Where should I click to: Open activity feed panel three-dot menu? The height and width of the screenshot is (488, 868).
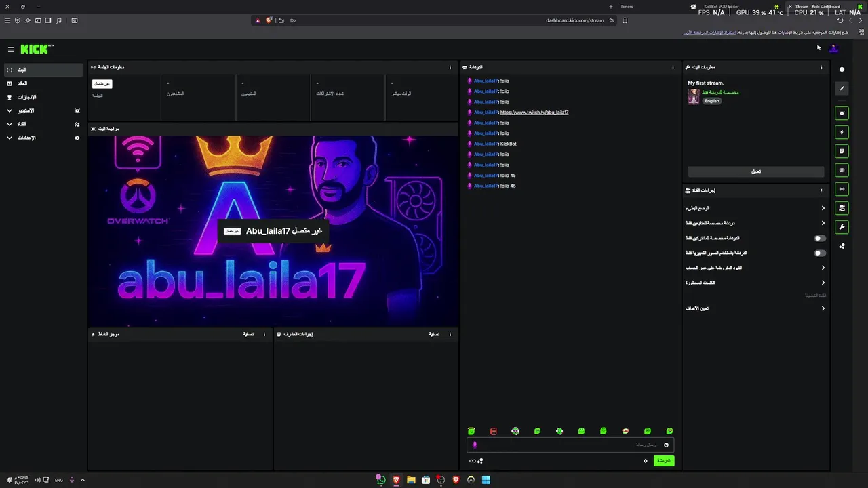264,334
